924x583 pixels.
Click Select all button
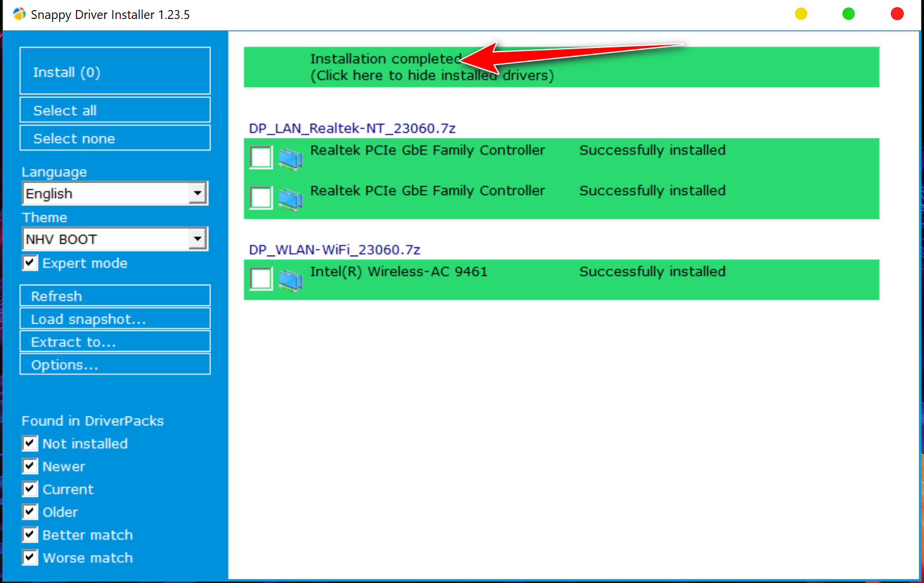[x=115, y=110]
